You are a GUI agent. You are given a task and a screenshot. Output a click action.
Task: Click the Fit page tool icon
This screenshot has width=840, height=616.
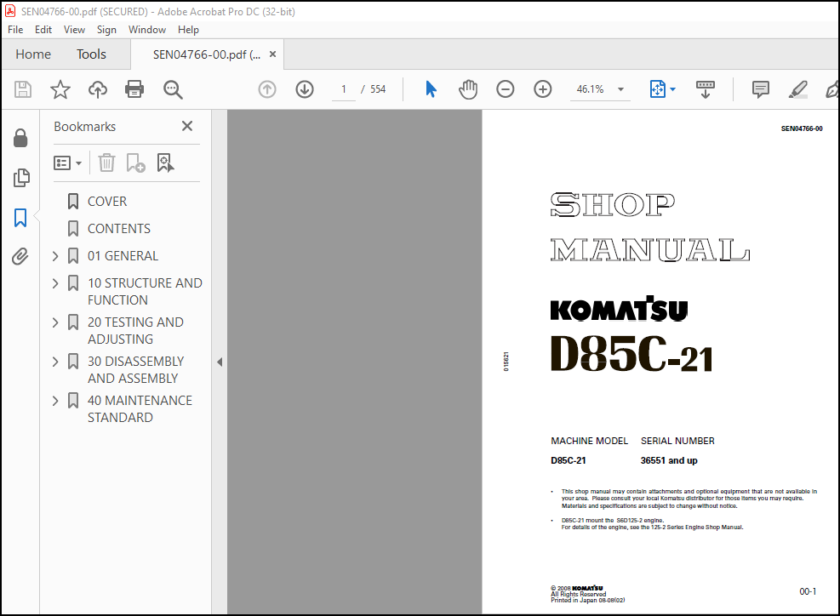[657, 89]
